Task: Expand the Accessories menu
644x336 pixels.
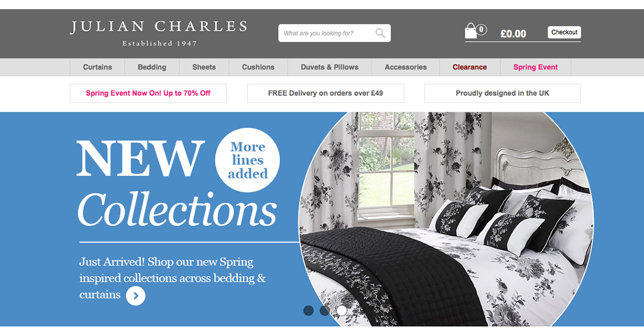Action: coord(406,67)
